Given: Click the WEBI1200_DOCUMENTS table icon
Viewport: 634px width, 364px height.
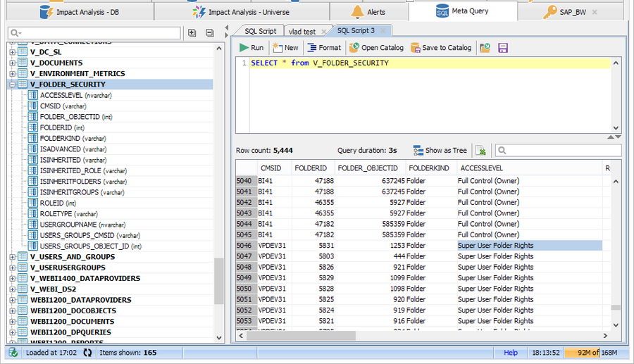Looking at the screenshot, I should pyautogui.click(x=23, y=321).
